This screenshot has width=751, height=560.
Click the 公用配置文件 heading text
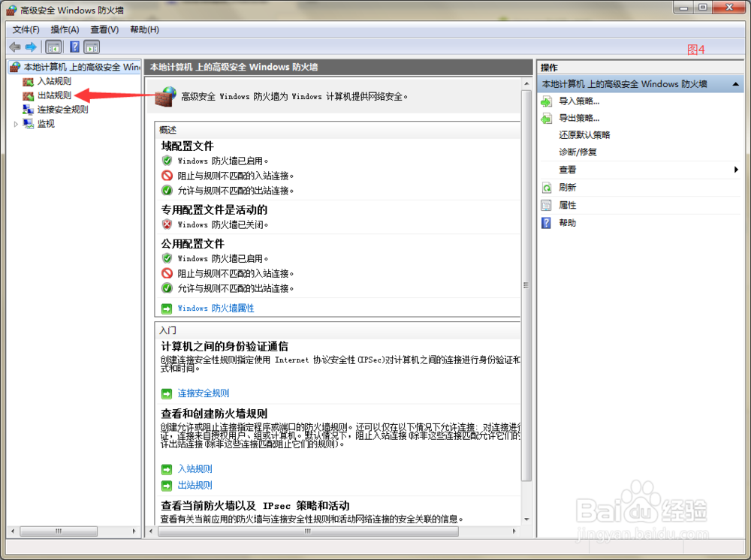(x=192, y=244)
